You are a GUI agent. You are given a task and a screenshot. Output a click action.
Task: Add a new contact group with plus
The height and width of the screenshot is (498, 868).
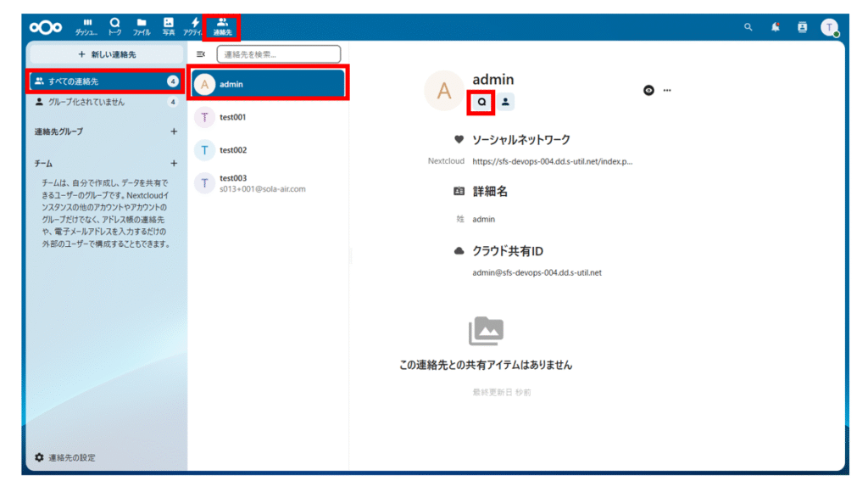point(174,131)
